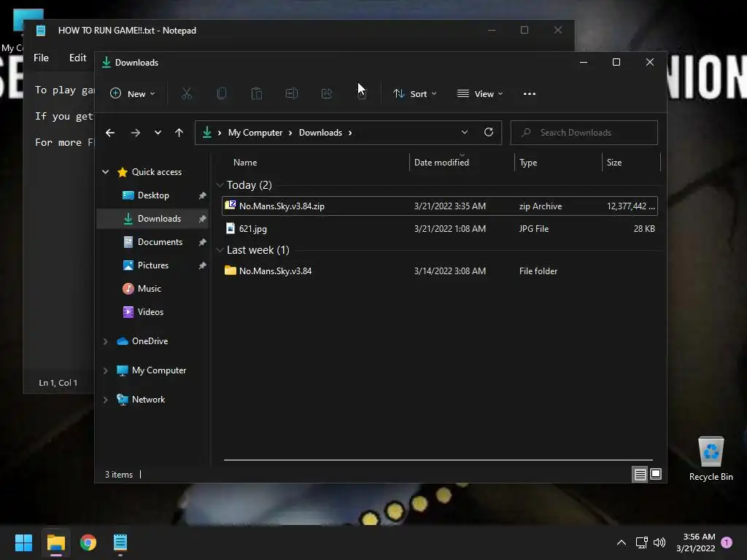Click the No.Mans.Sky.v3.84 folder icon

click(230, 271)
